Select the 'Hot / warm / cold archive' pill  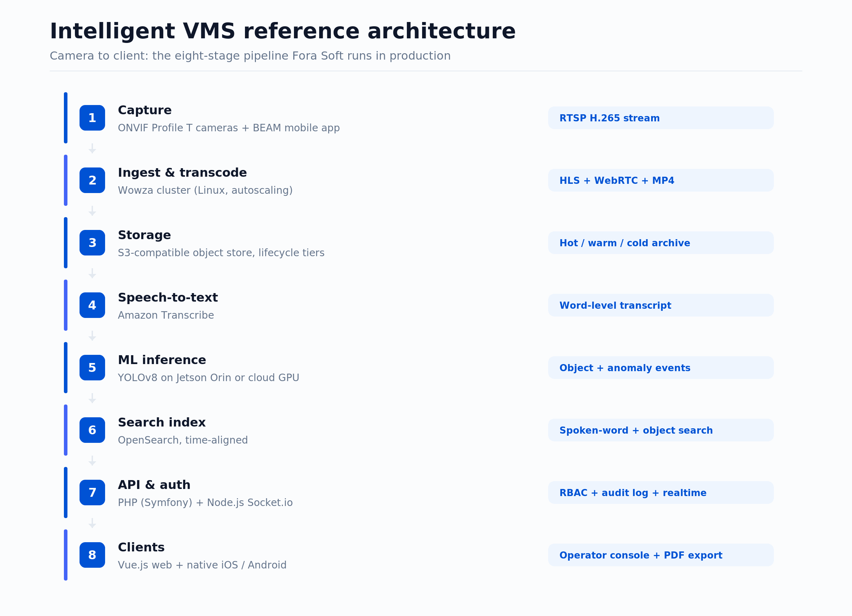coord(661,243)
